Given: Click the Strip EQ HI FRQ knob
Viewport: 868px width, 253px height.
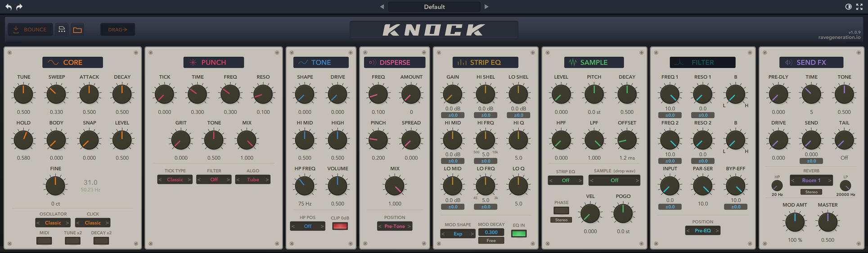Looking at the screenshot, I should point(486,140).
